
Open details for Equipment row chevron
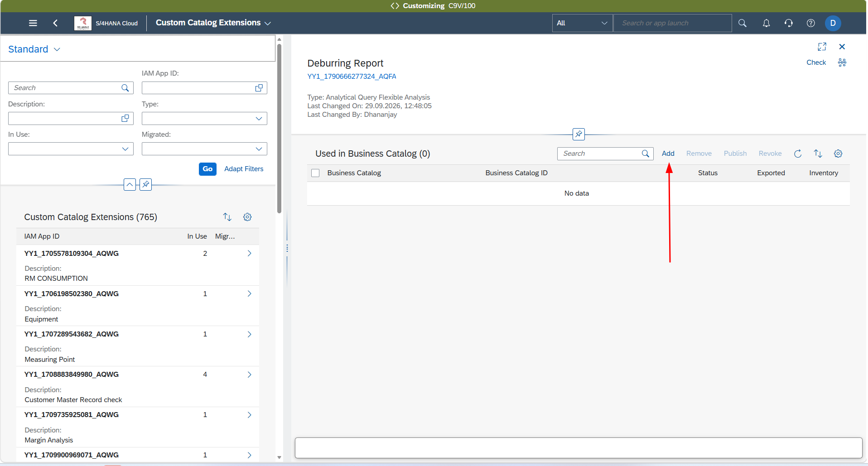(x=249, y=293)
